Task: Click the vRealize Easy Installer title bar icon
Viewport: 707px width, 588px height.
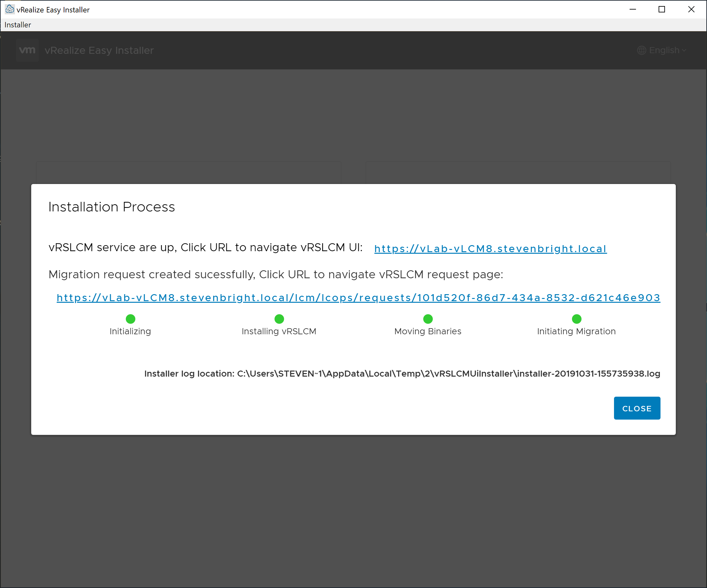Action: click(10, 9)
